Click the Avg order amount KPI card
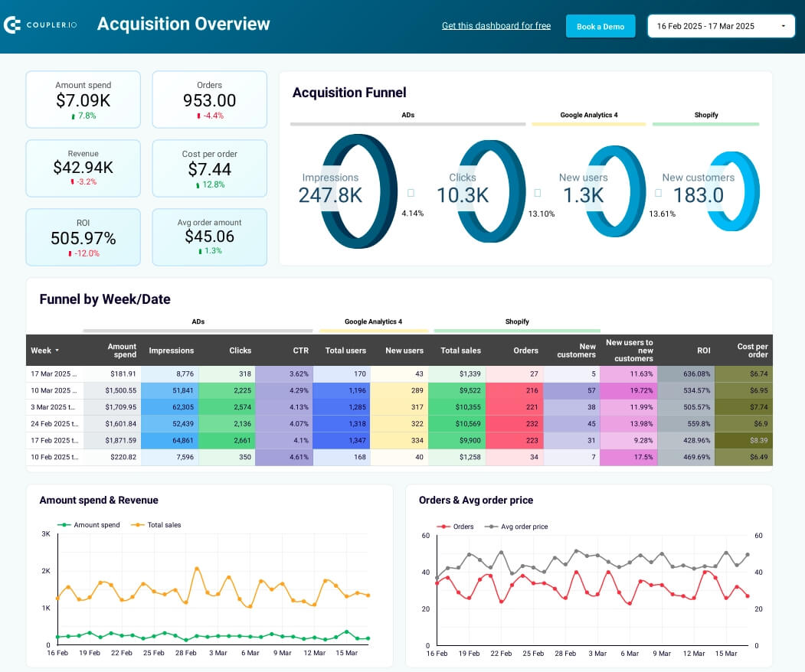805x672 pixels. (209, 237)
